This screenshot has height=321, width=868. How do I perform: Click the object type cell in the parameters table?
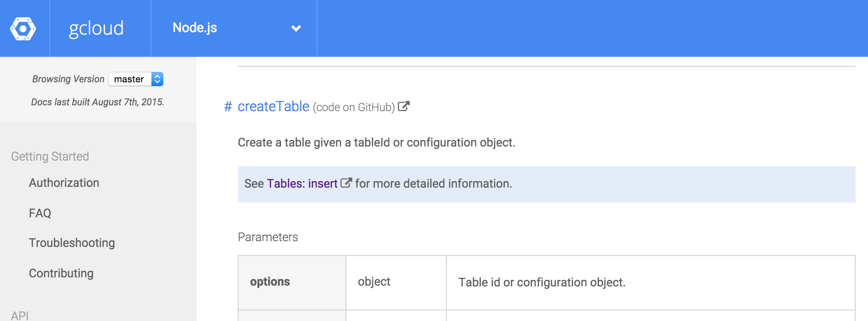point(396,282)
